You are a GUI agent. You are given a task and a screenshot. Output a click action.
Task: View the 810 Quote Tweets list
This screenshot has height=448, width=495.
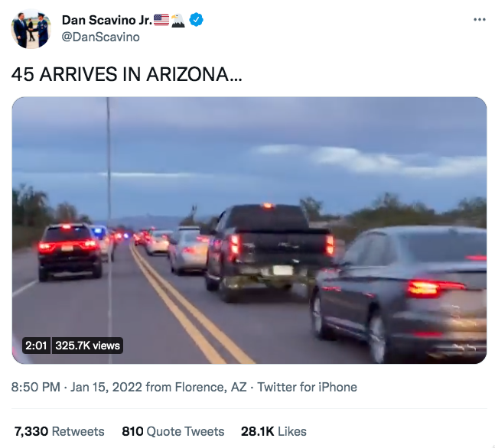point(173,431)
